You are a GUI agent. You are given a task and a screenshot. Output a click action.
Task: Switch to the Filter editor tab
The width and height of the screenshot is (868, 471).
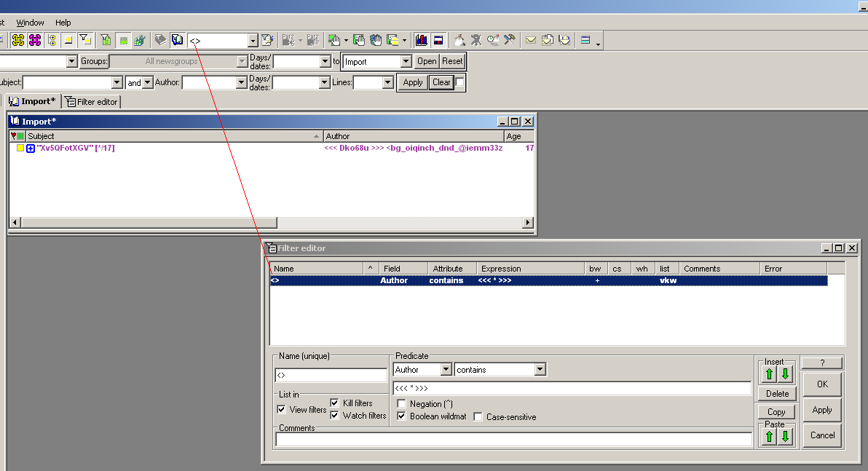[x=92, y=102]
